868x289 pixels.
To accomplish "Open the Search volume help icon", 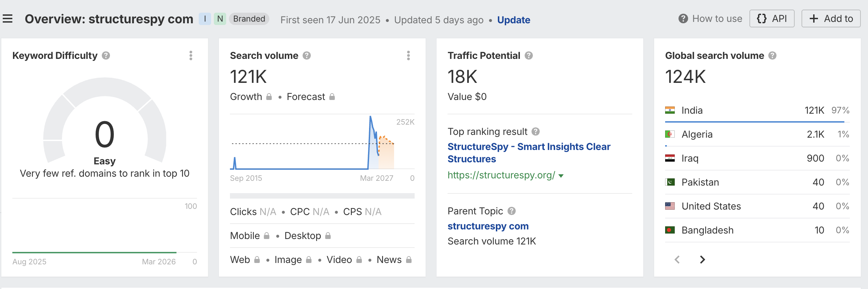I will [x=307, y=55].
